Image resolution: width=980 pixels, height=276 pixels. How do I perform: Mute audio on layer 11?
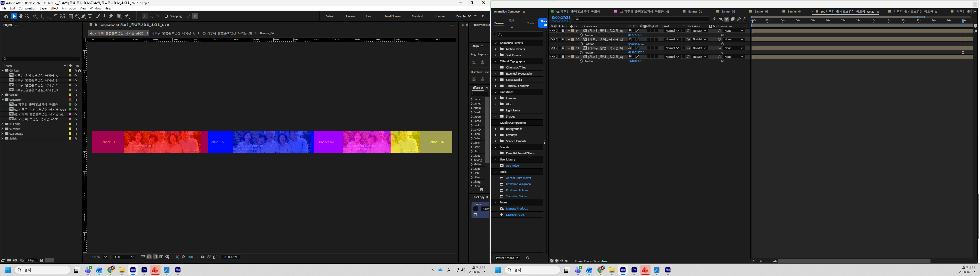[555, 48]
